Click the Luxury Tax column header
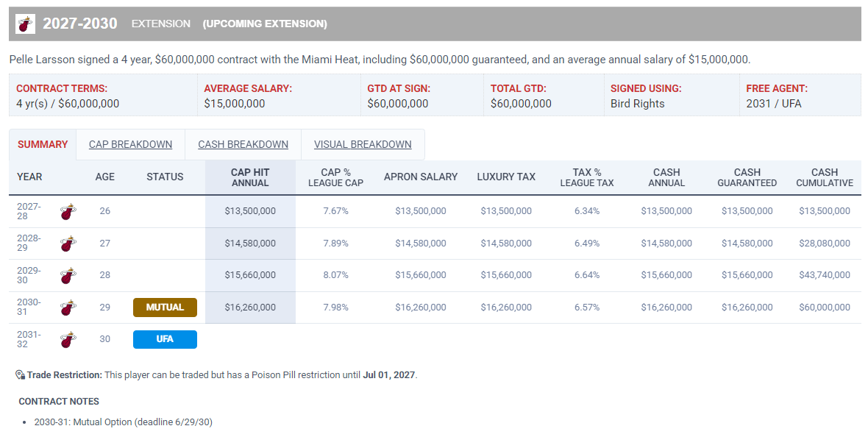This screenshot has height=437, width=868. pos(506,177)
